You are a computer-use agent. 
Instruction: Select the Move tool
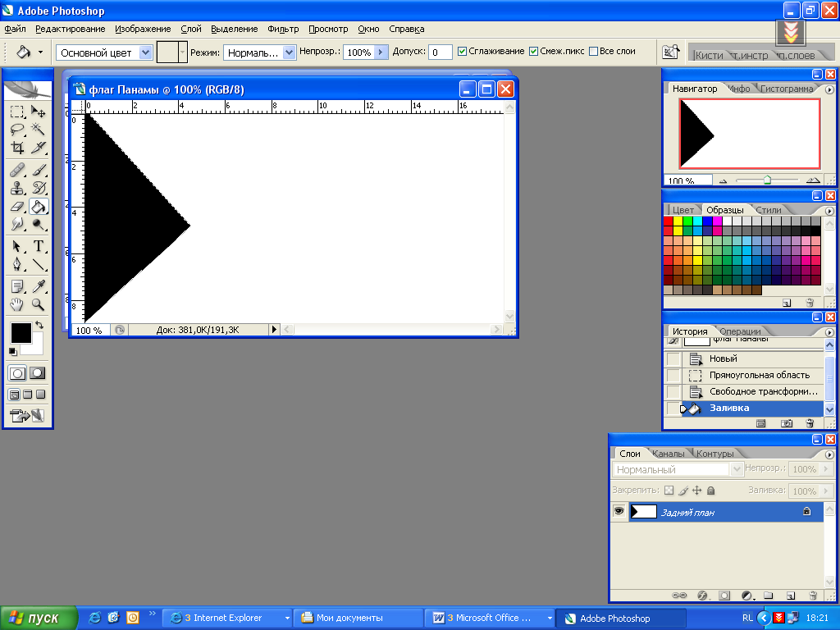coord(38,112)
